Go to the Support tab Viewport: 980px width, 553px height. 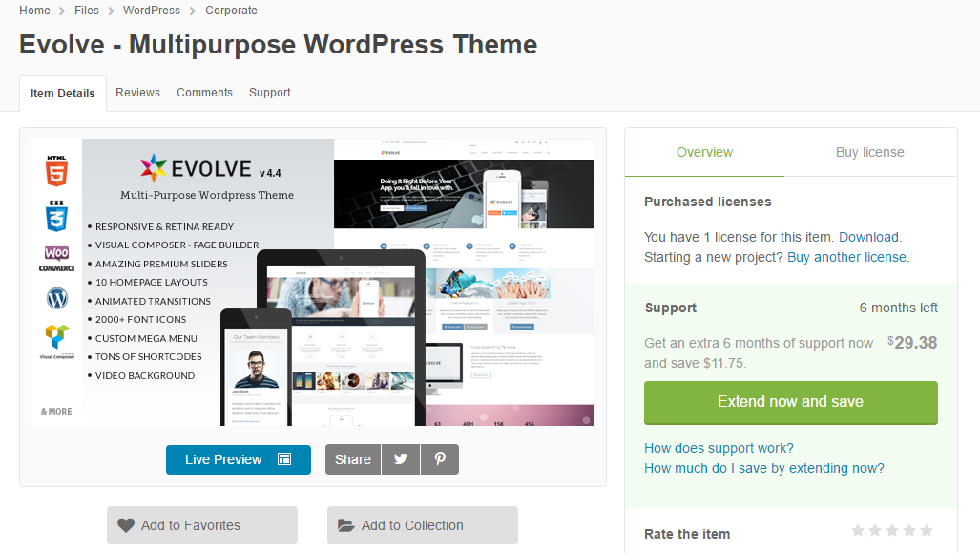tap(270, 93)
